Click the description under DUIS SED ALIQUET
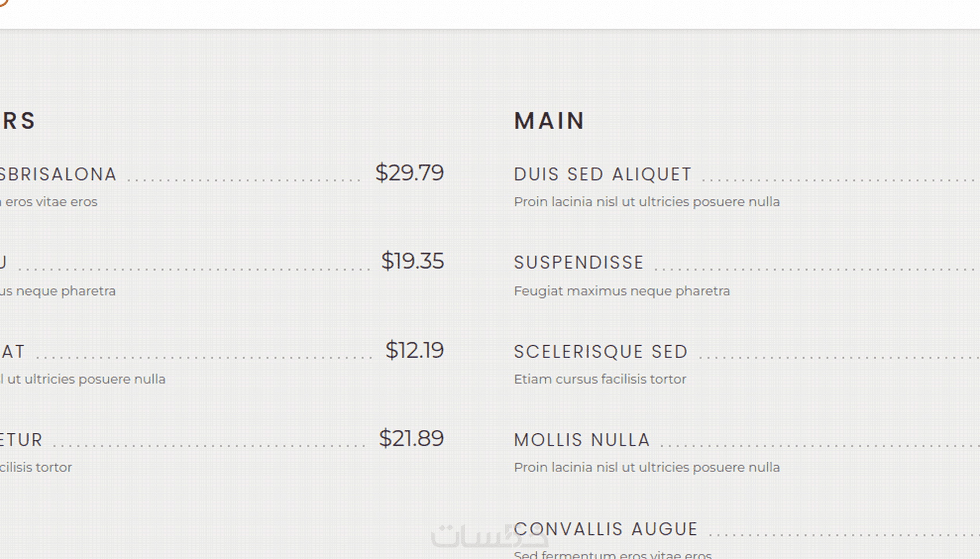The image size is (980, 559). click(647, 202)
